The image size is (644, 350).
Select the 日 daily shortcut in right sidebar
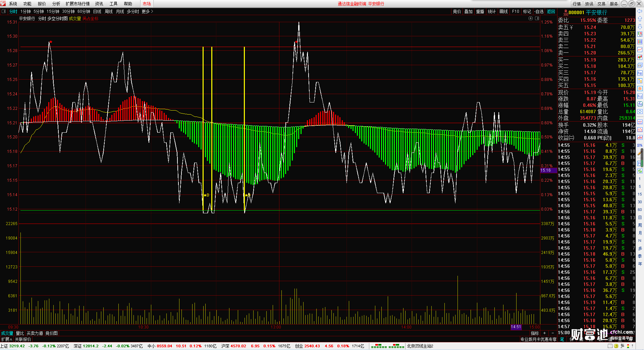[640, 218]
